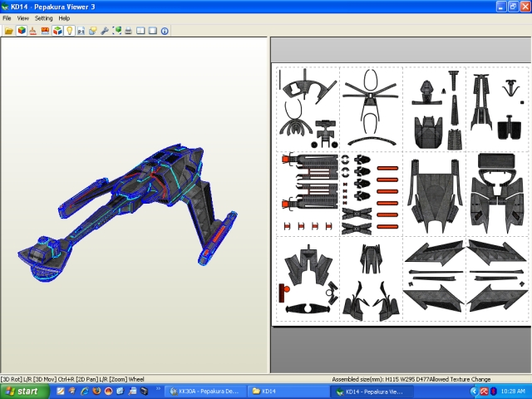Restore down the Pepakura Viewer window
The height and width of the screenshot is (399, 532).
[513, 7]
